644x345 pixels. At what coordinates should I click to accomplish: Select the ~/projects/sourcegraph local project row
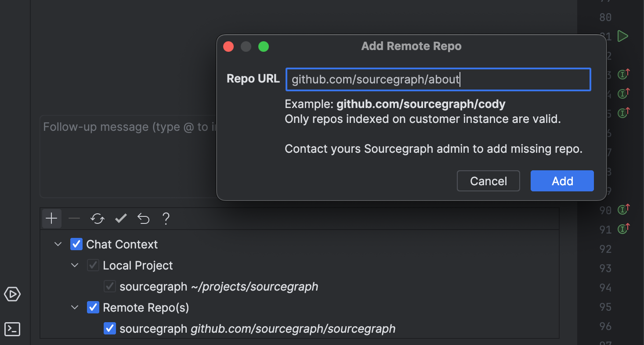click(x=219, y=287)
